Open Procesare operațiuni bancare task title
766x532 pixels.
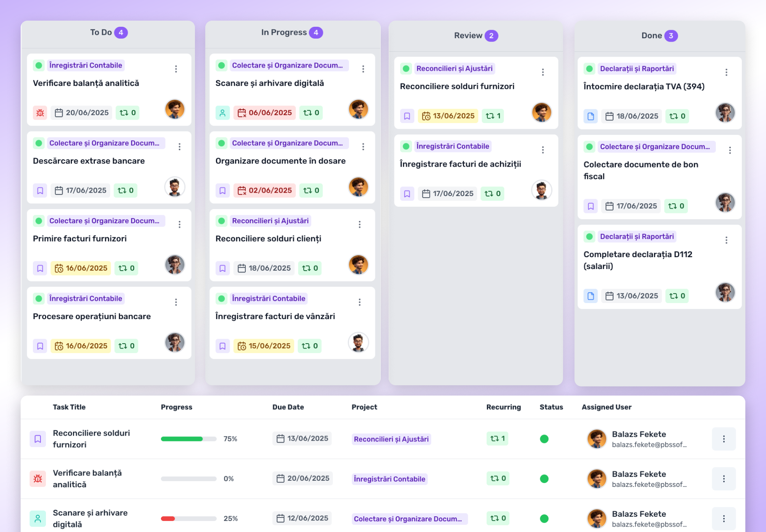coord(92,316)
